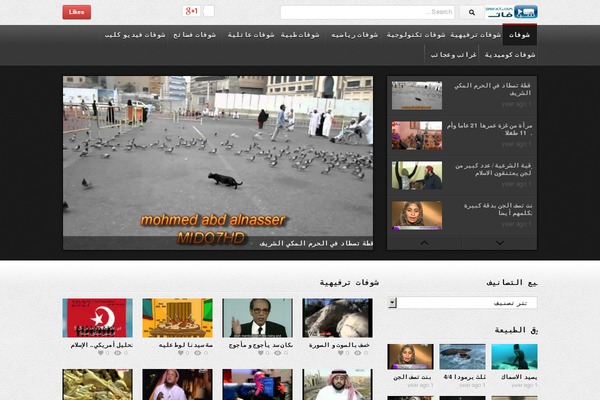Open the playlist title يعتنقون الاسلام
This screenshot has height=400, width=600.
click(x=493, y=170)
